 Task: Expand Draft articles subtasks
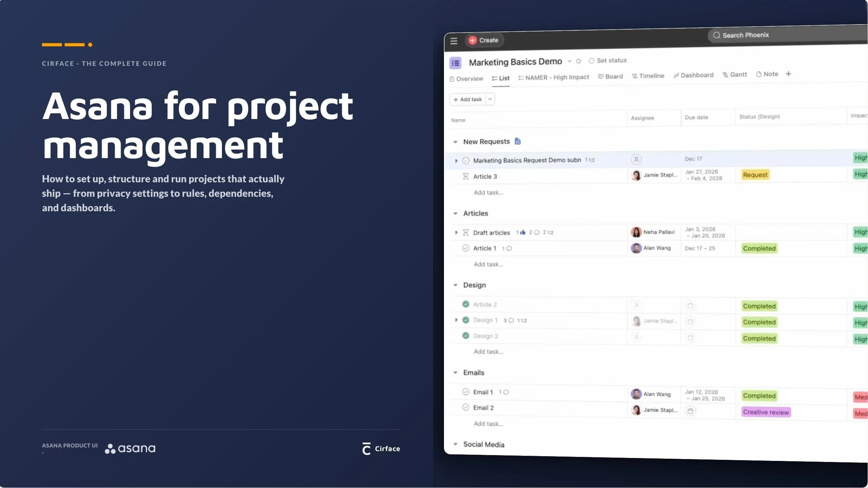(x=456, y=233)
